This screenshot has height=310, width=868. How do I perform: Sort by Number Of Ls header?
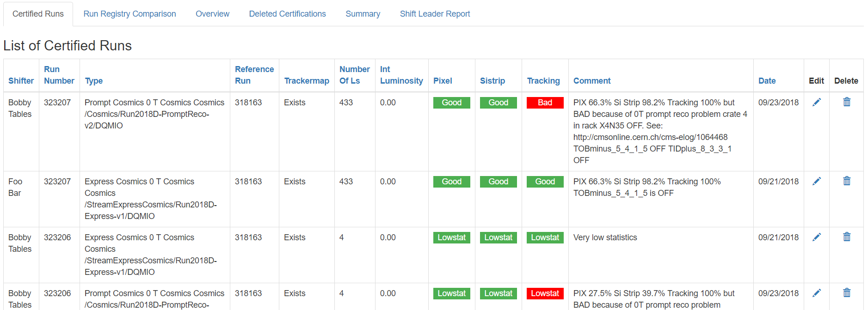pyautogui.click(x=355, y=75)
